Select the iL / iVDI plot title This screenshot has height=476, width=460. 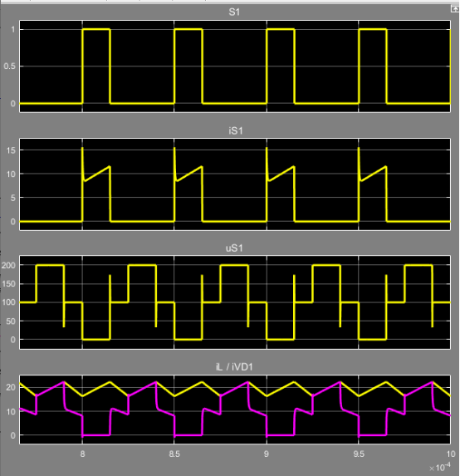tap(234, 367)
